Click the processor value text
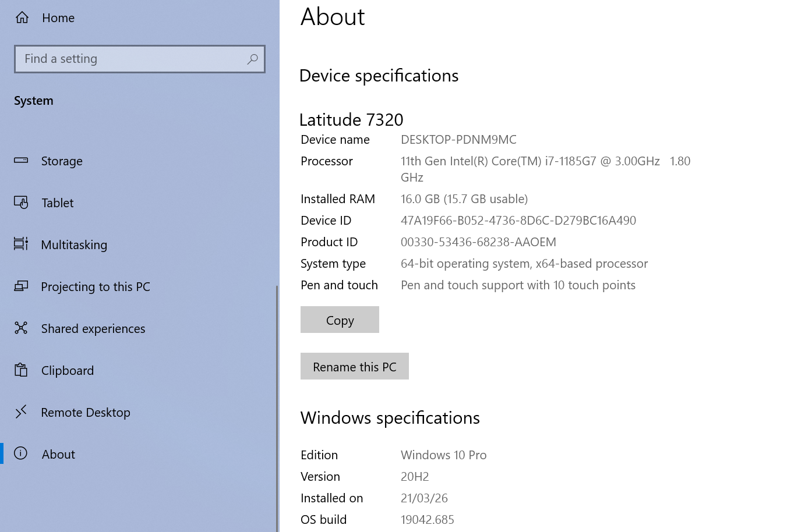 545,169
